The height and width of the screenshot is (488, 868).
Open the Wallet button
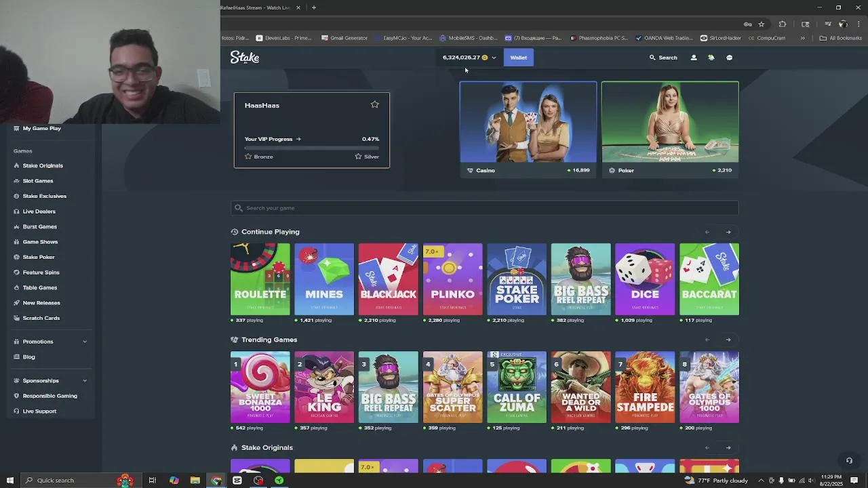tap(519, 58)
